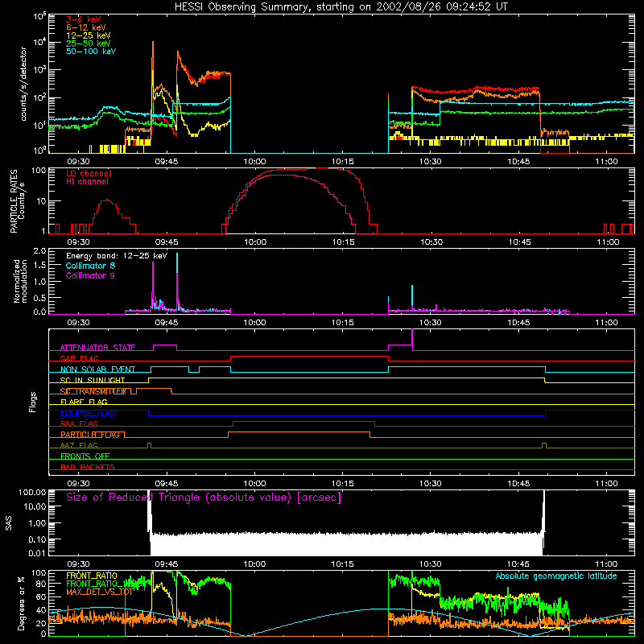Click the green FRONTS_OFF label
Image resolution: width=644 pixels, height=644 pixels.
coord(85,456)
